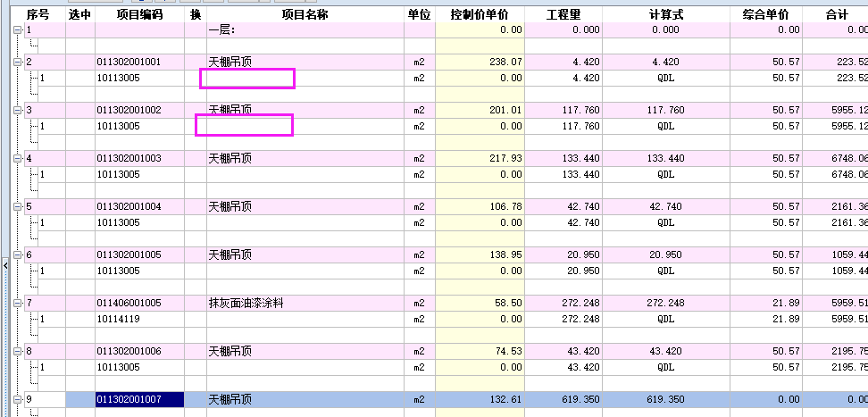Click the 项目名称 column header
Screen dimensions: 868x417
pyautogui.click(x=305, y=15)
